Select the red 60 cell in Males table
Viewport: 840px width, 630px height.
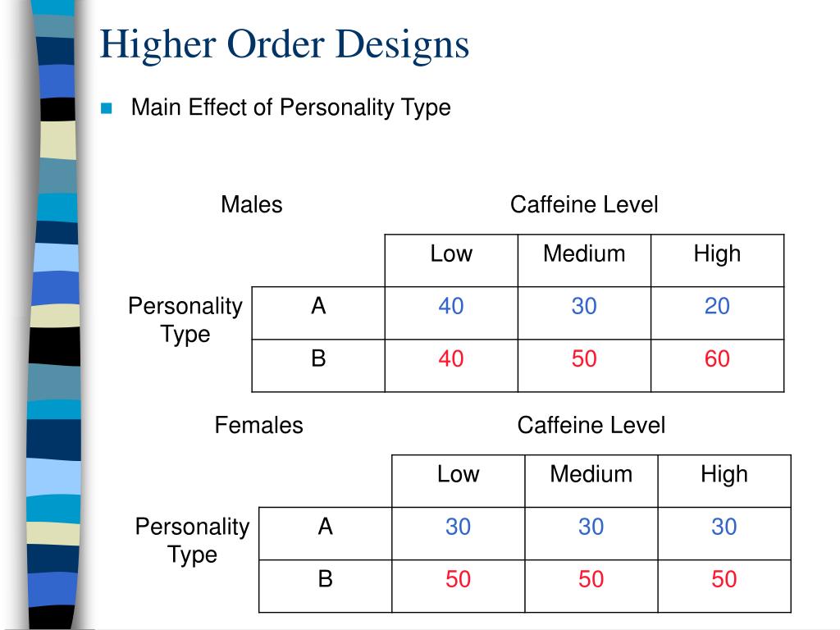(717, 365)
